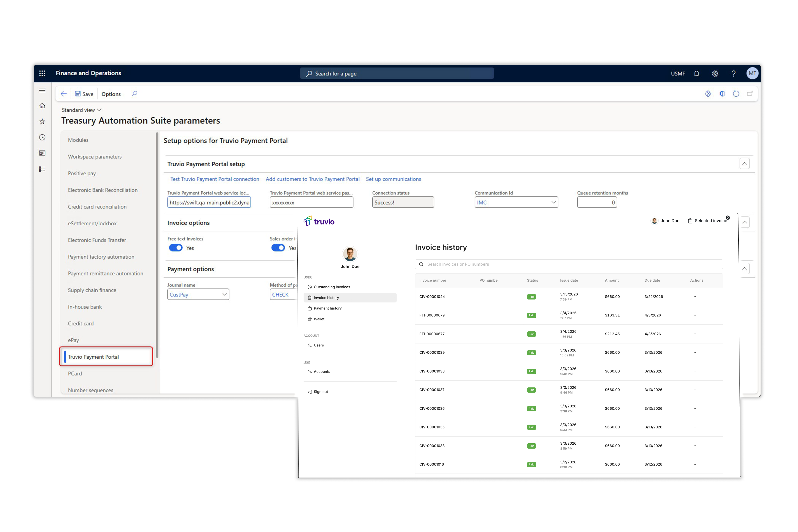Collapse the Truvio Payment Portal setup section

(x=744, y=164)
